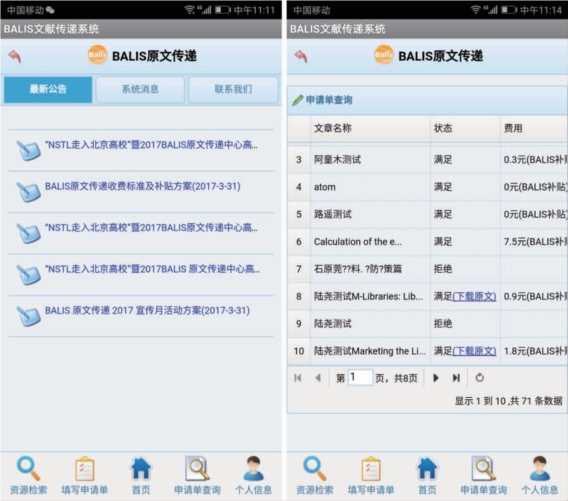Viewport: 568px width, 501px height.
Task: Click the 费用 column header
Action: [534, 128]
